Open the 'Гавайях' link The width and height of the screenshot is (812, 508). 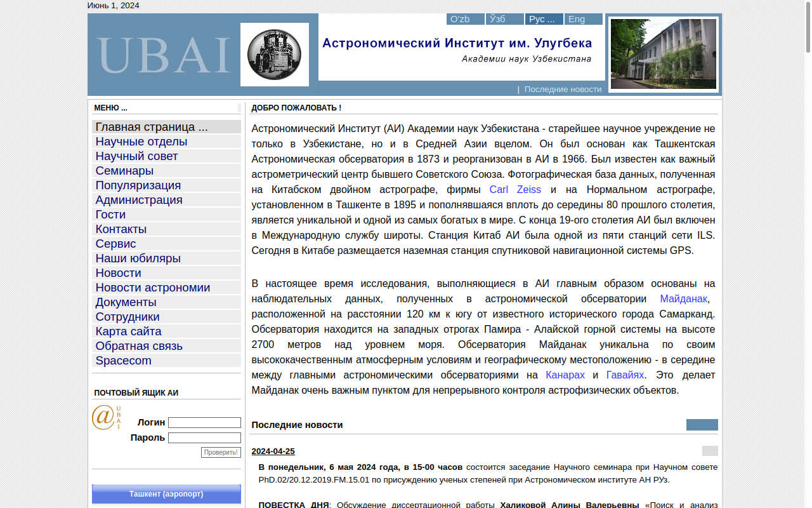pyautogui.click(x=625, y=375)
